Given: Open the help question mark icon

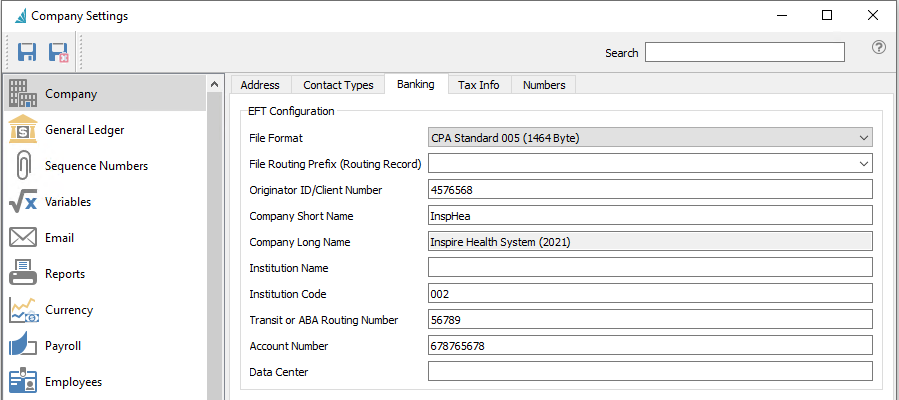Looking at the screenshot, I should (x=879, y=47).
